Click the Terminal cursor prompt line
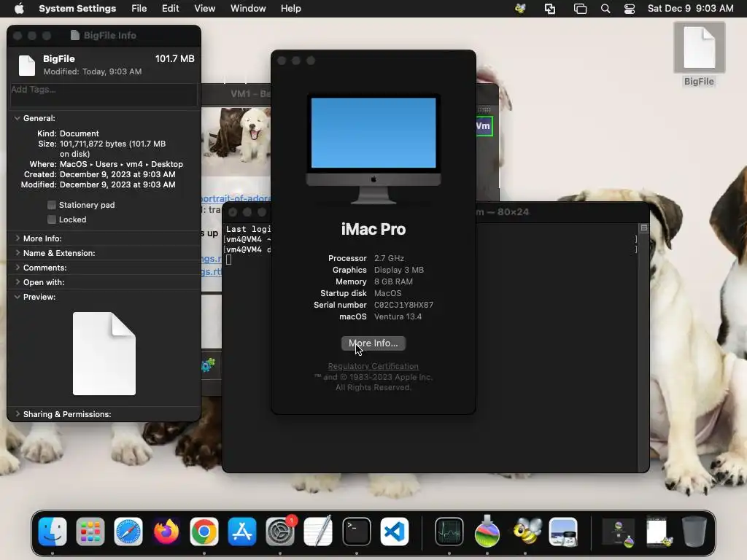Viewport: 747px width, 560px height. [x=228, y=260]
